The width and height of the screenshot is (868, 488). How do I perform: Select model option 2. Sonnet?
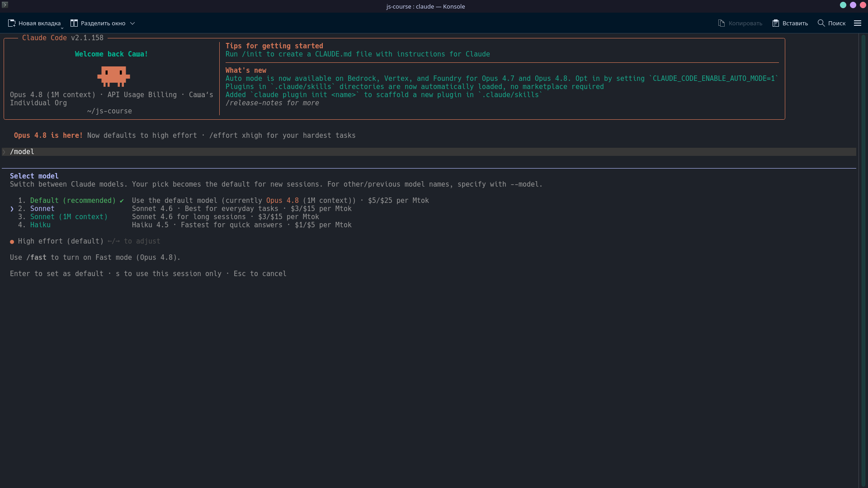(36, 209)
